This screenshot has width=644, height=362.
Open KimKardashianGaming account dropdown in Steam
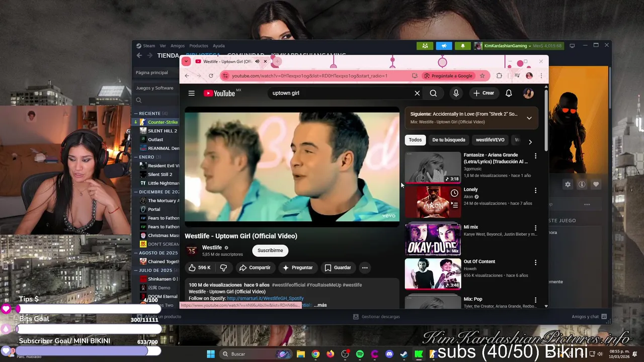tap(507, 46)
